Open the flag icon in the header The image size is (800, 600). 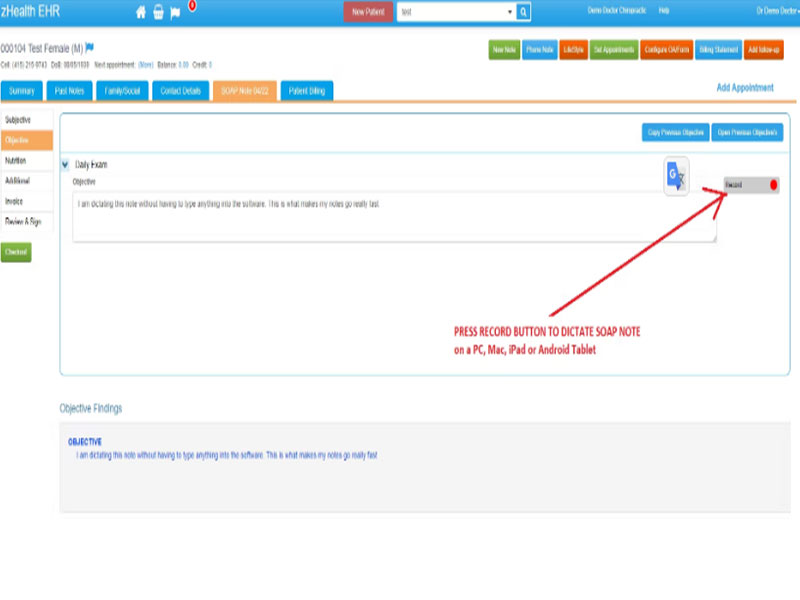(x=175, y=13)
